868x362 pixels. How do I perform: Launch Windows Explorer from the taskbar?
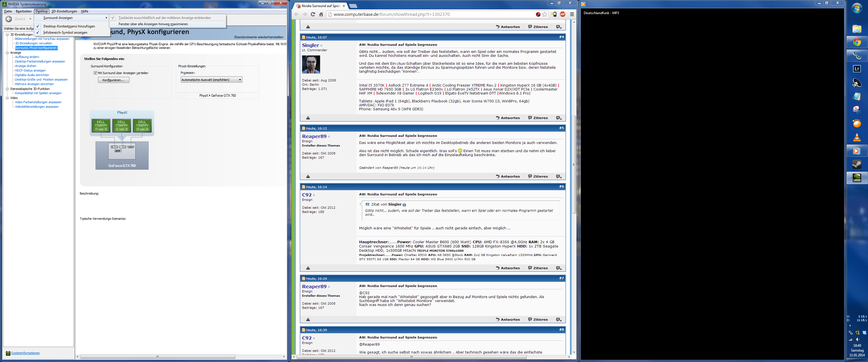pyautogui.click(x=856, y=29)
